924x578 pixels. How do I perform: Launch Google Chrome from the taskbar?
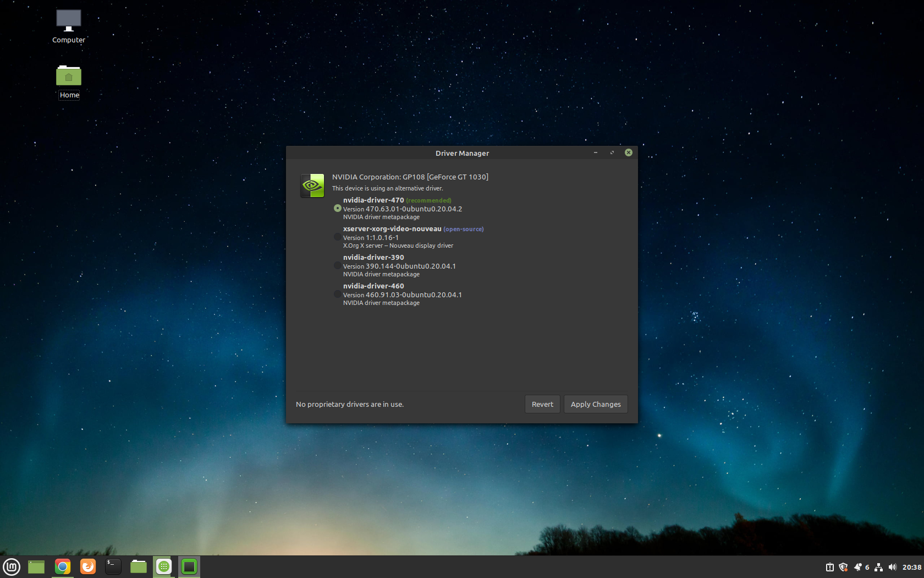63,566
